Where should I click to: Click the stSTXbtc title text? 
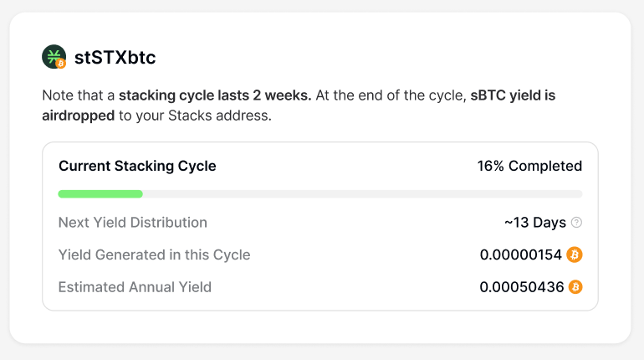115,58
